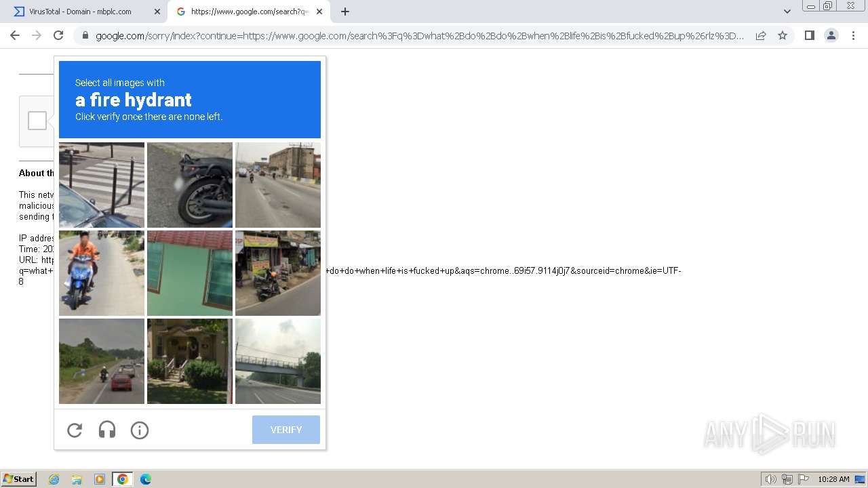Expand the tab search dropdown
This screenshot has height=488, width=868.
tap(787, 12)
